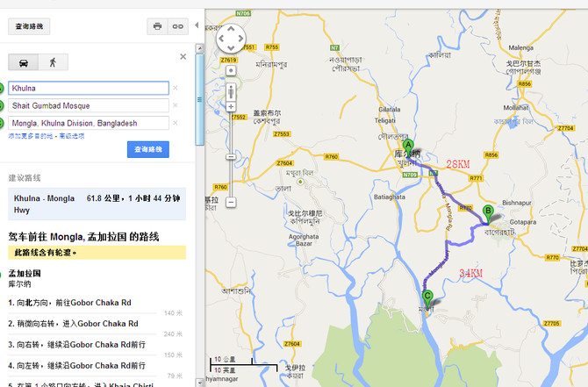This screenshot has height=387, width=588.
Task: Click the Agorghata Bazar label
Action: pyautogui.click(x=304, y=240)
